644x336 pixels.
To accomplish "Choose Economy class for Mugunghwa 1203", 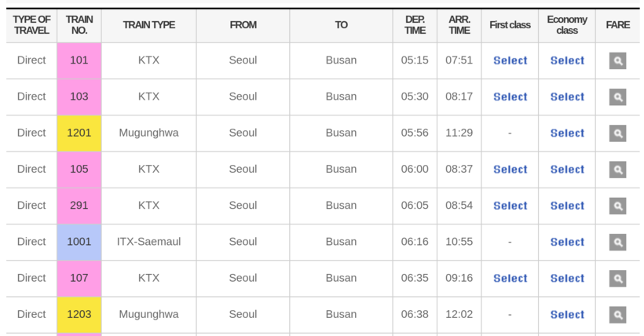I will (567, 315).
